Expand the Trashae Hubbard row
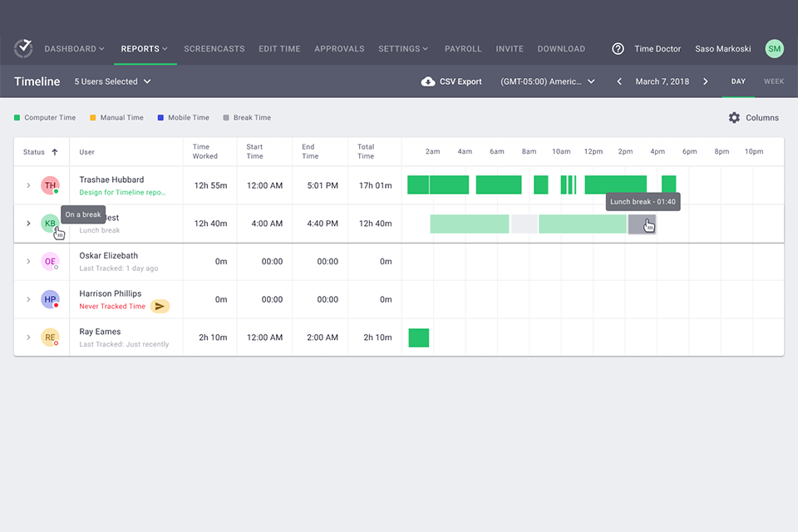The image size is (798, 532). click(27, 185)
